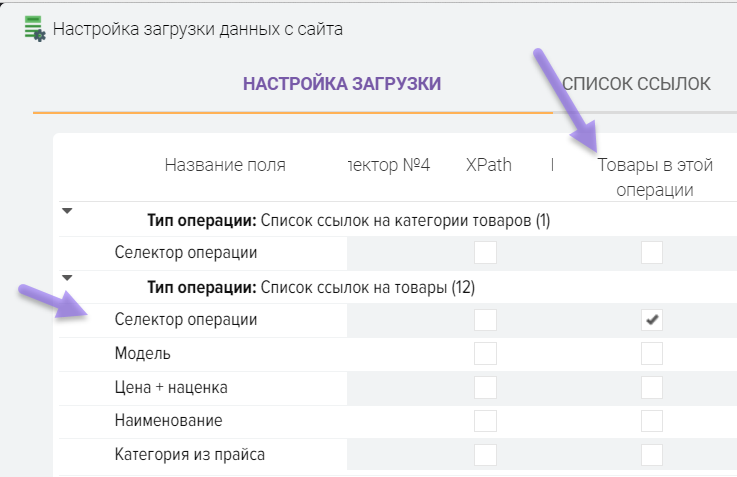737x477 pixels.
Task: Switch to the Настройка загрузки tab
Action: coord(342,84)
